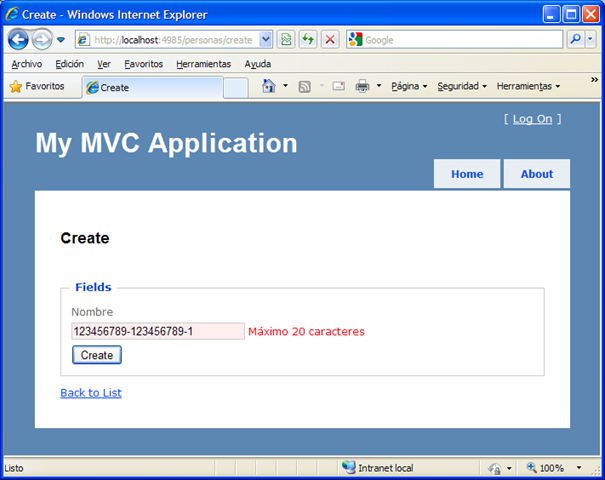Image resolution: width=605 pixels, height=480 pixels.
Task: Click the Intranet local zone icon
Action: (349, 468)
